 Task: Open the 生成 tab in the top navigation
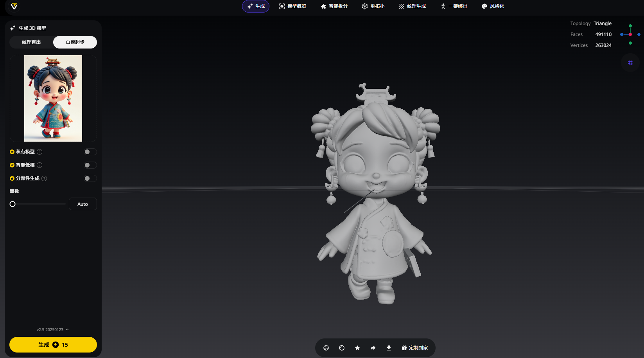click(x=256, y=6)
